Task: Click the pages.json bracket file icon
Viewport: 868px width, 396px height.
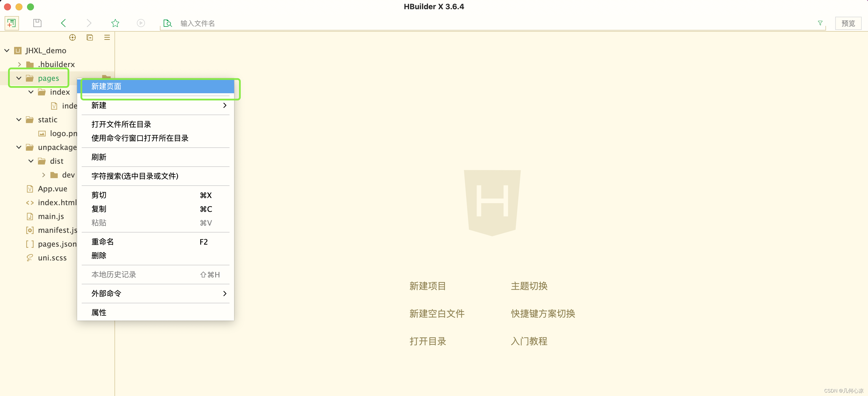Action: (x=30, y=244)
